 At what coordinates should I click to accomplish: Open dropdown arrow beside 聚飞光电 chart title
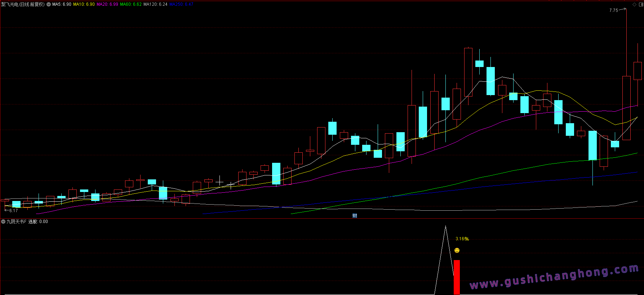(49, 4)
